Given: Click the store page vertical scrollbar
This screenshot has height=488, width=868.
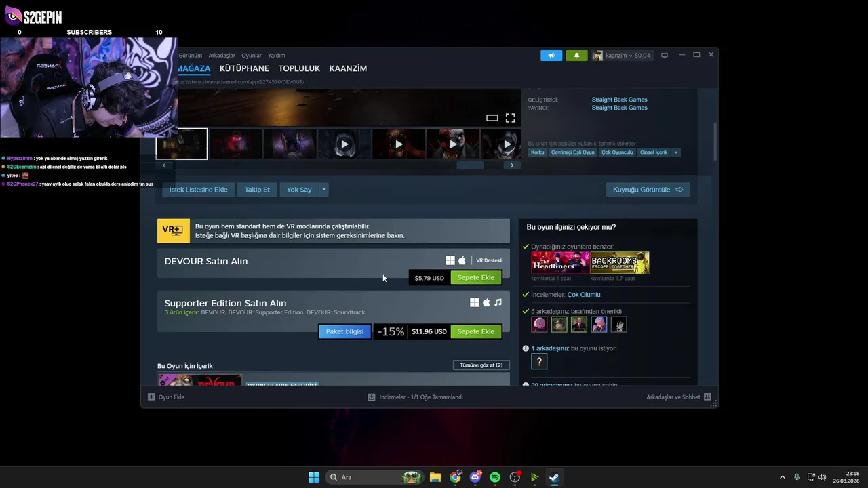Looking at the screenshot, I should pos(715,141).
